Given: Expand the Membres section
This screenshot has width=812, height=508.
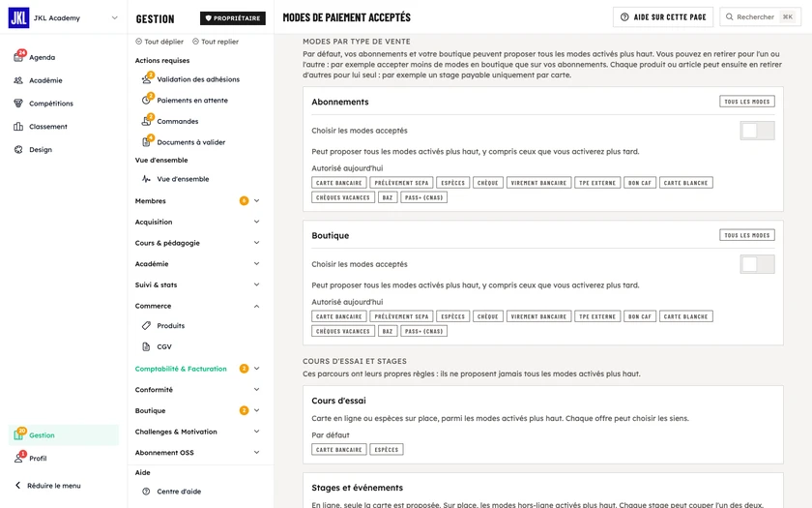Looking at the screenshot, I should click(x=256, y=200).
